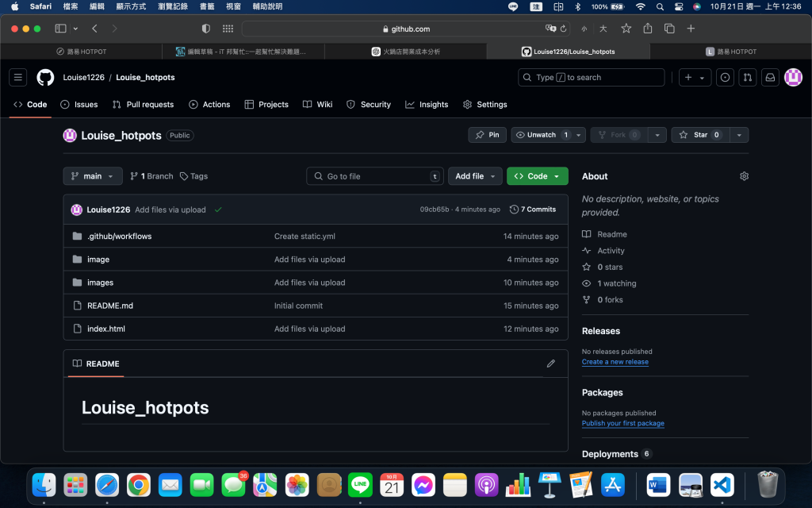Viewport: 812px width, 508px height.
Task: Bookmark page with Safari star icon
Action: tap(626, 29)
